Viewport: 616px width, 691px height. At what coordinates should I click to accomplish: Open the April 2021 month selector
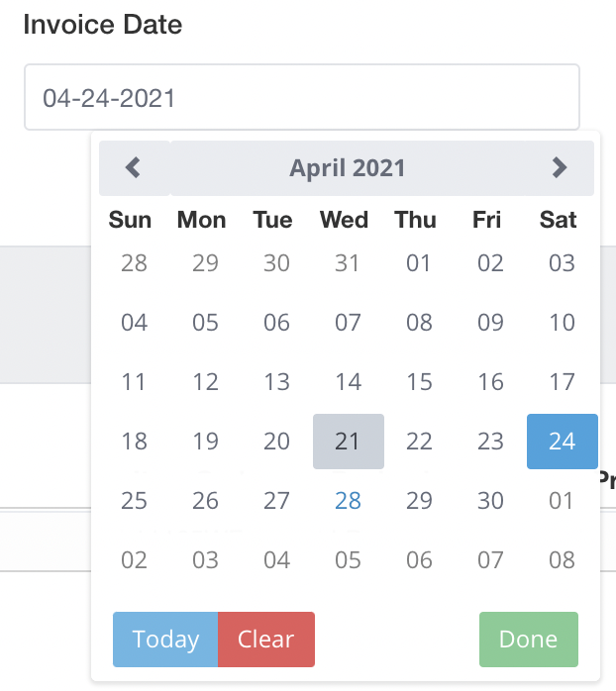coord(347,168)
